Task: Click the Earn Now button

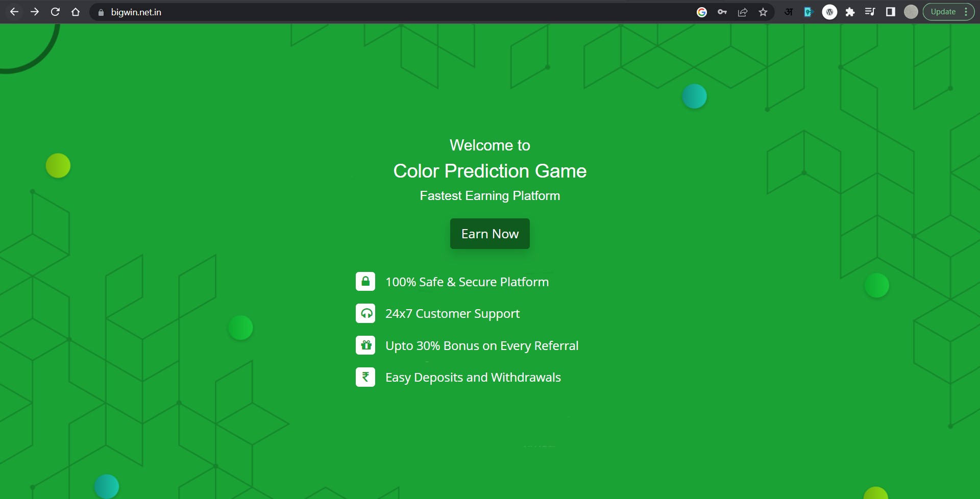Action: (x=490, y=234)
